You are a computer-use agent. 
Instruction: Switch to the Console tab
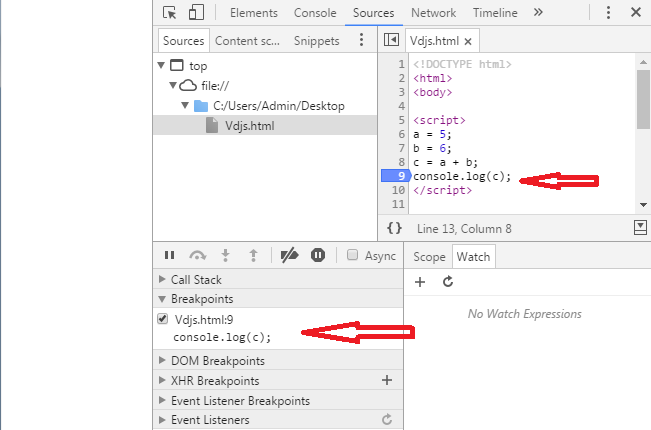[315, 13]
